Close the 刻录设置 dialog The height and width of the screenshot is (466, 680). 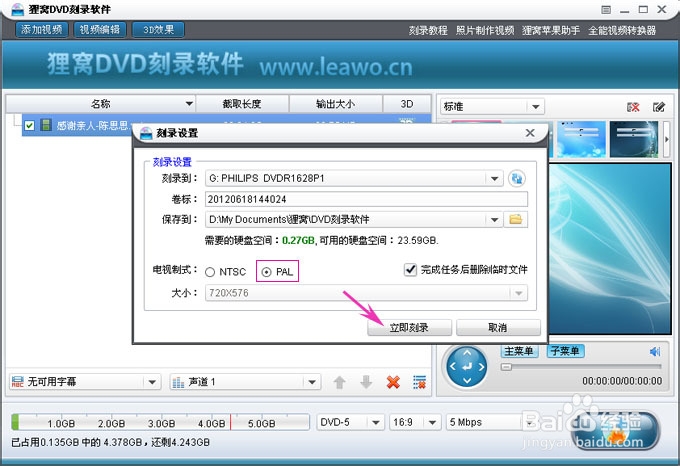coord(530,133)
